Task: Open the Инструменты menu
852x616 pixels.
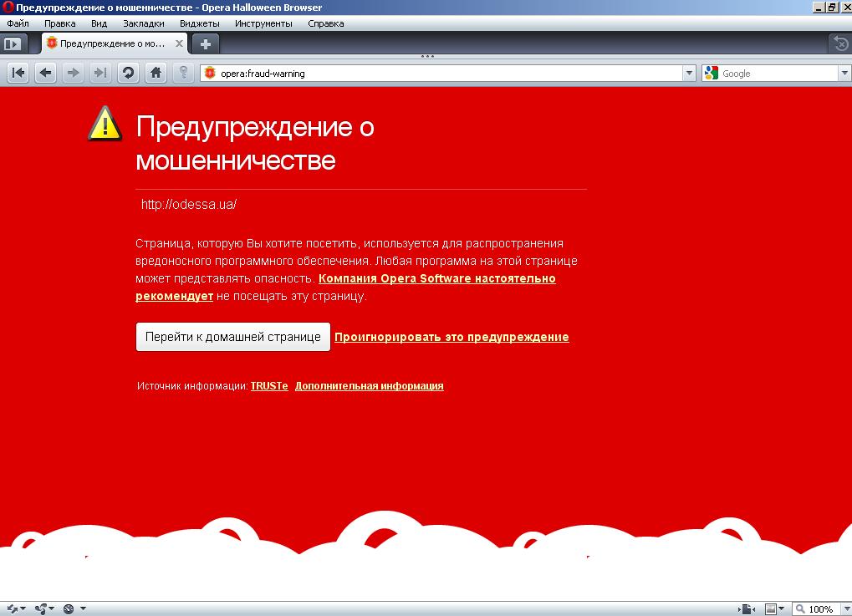Action: [263, 23]
